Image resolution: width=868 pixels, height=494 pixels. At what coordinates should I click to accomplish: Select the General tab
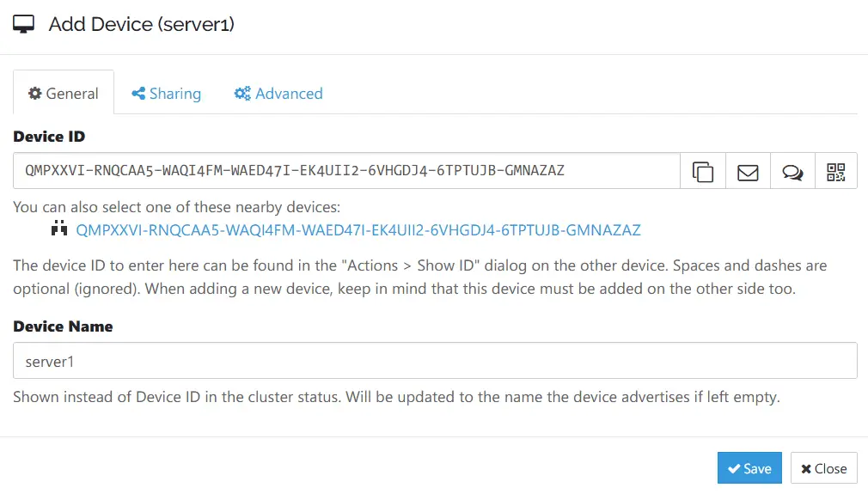(64, 94)
